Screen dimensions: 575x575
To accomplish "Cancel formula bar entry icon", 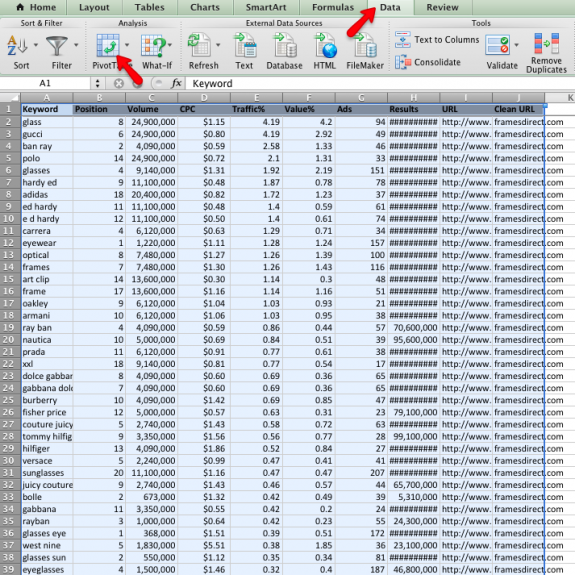I will [x=118, y=84].
